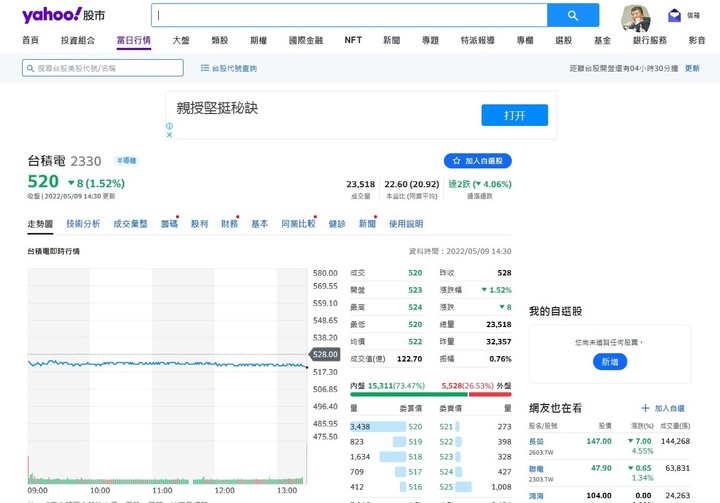Click the blue search magnifier button
The height and width of the screenshot is (503, 720).
tap(573, 15)
